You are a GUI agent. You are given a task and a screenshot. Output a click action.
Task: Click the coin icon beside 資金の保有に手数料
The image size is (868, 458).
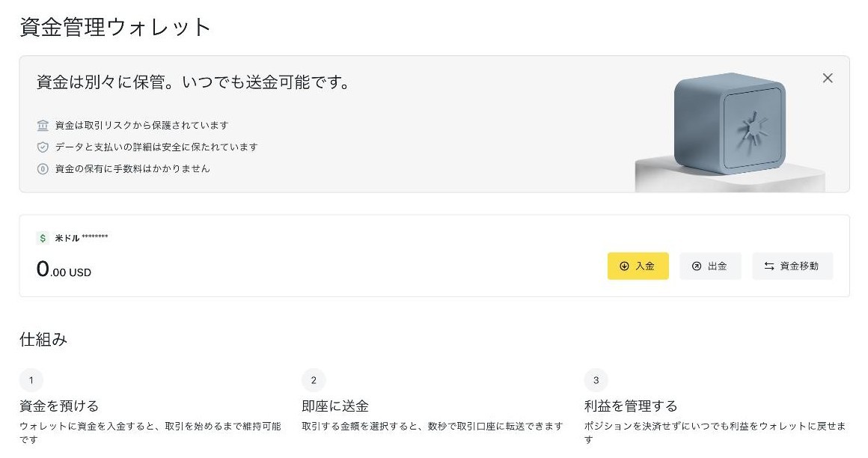pos(43,169)
